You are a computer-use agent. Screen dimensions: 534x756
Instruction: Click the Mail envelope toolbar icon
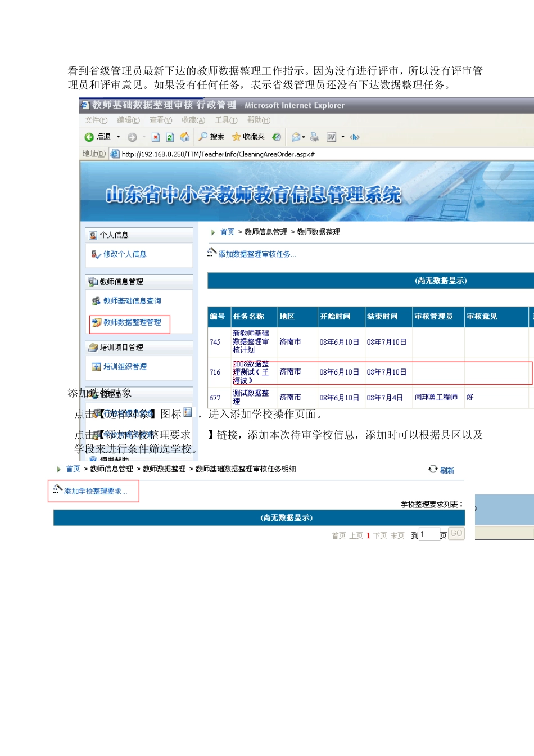pos(296,137)
